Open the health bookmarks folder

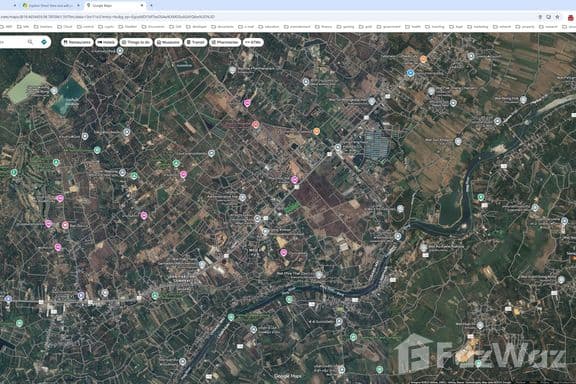pyautogui.click(x=413, y=27)
